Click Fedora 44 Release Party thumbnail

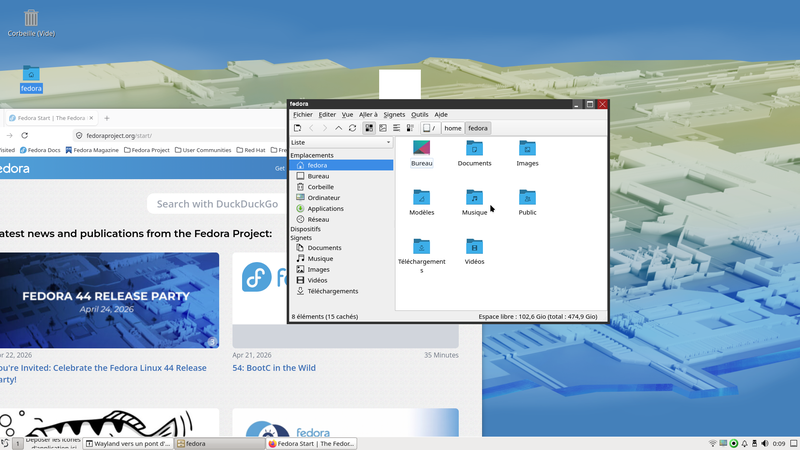tap(109, 301)
